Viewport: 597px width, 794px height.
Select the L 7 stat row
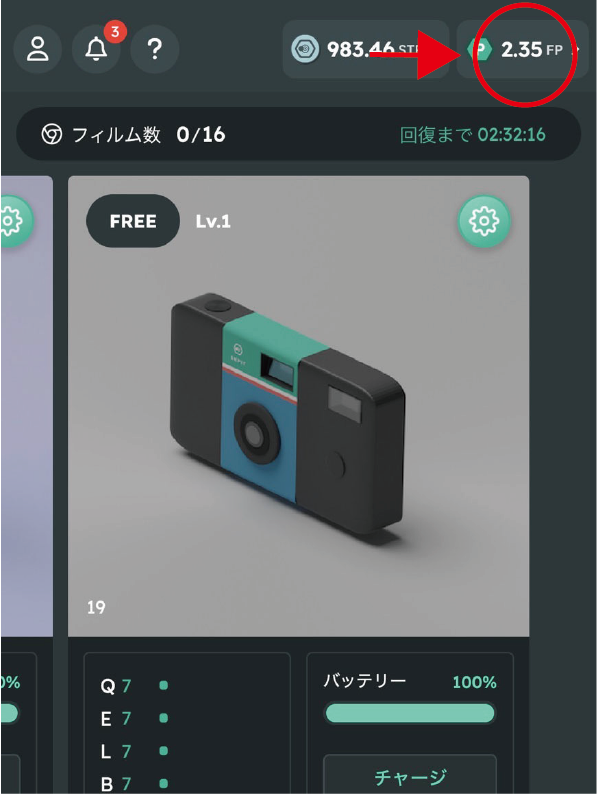point(134,751)
